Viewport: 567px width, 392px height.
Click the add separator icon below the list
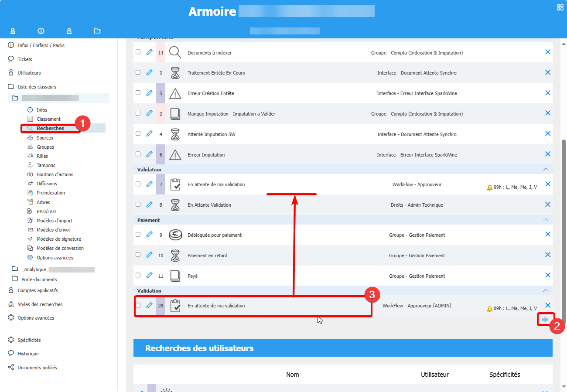pos(545,320)
